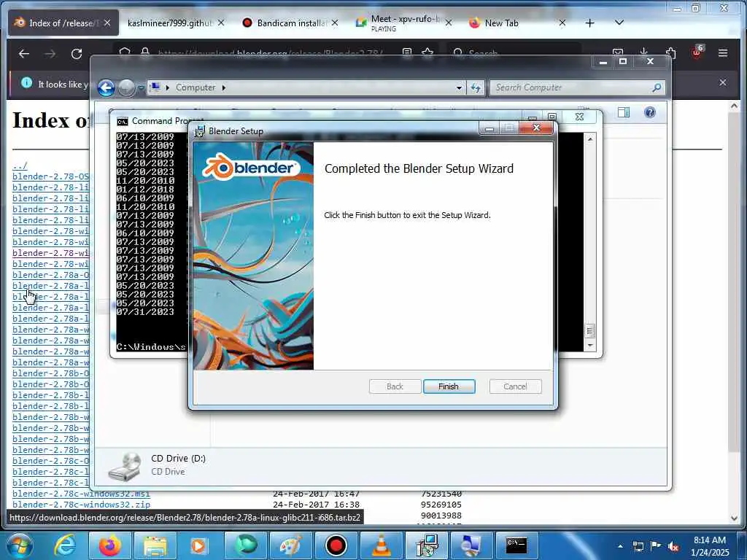This screenshot has width=747, height=560.
Task: Open the Firefox hamburger application menu
Action: (723, 52)
